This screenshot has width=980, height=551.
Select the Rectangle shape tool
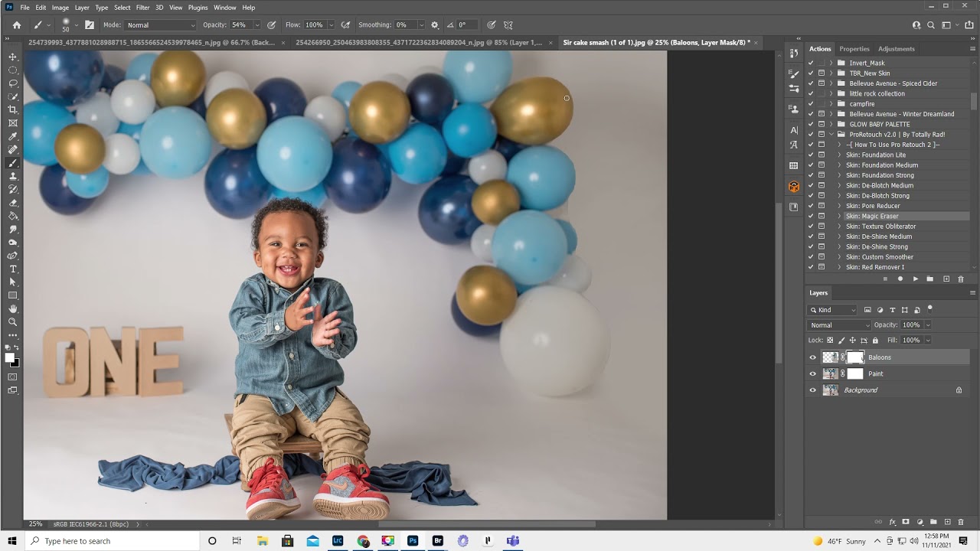coord(13,295)
